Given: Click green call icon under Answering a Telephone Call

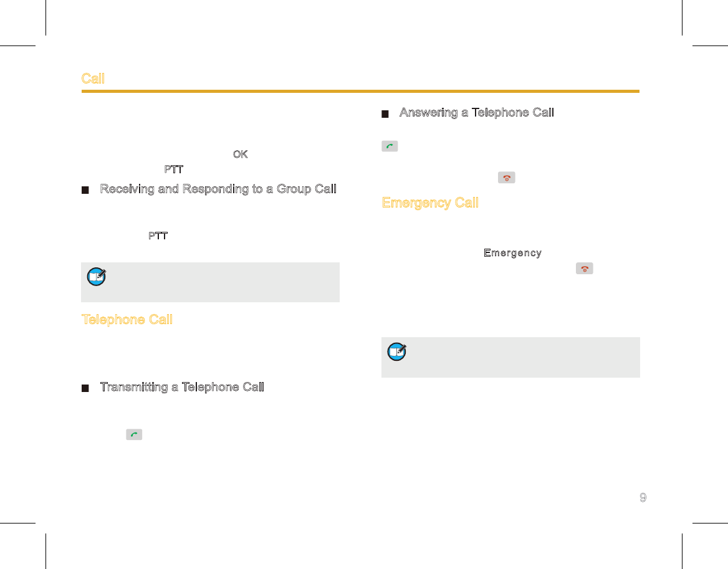Looking at the screenshot, I should tap(390, 146).
